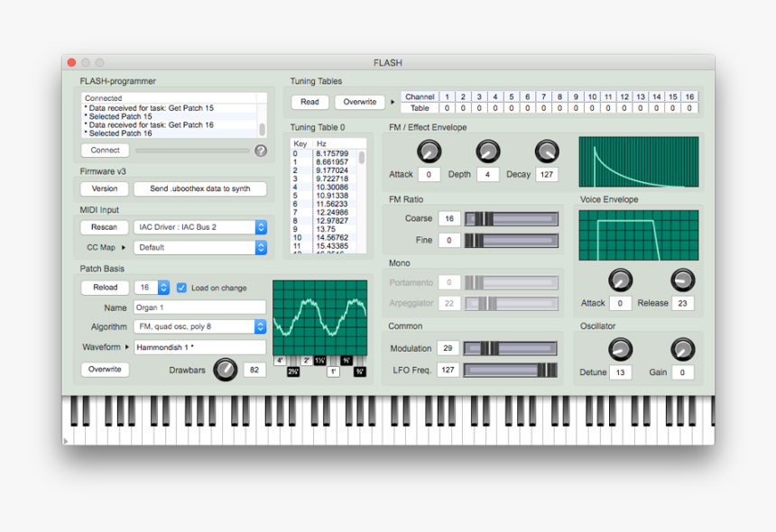The height and width of the screenshot is (532, 776).
Task: Click the Table cell under Channel 1
Action: tap(447, 108)
